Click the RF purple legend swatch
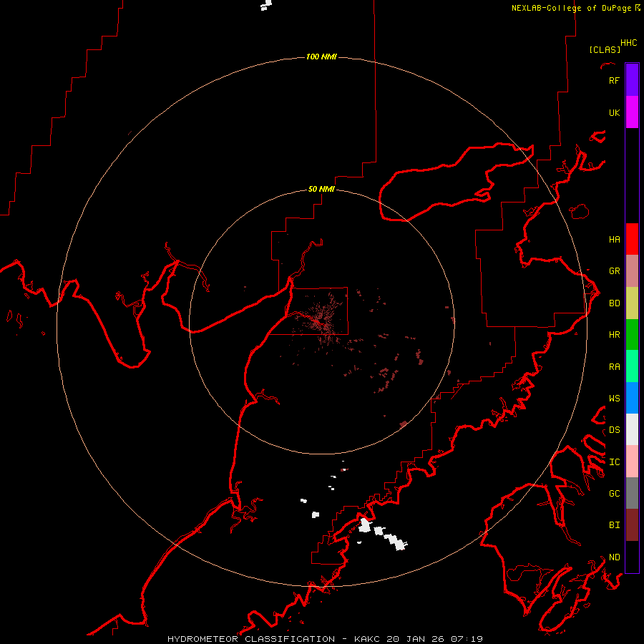 [632, 80]
